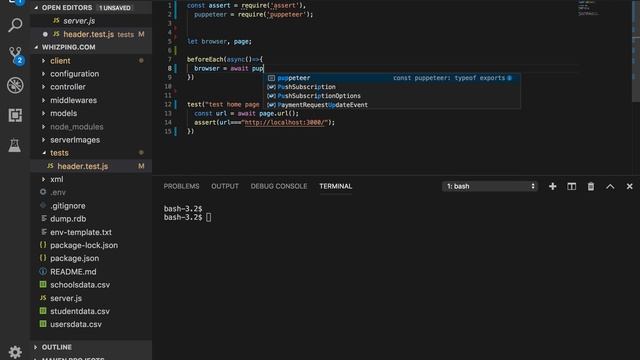Open the Debug view icon
The width and height of the screenshot is (640, 360).
(15, 85)
